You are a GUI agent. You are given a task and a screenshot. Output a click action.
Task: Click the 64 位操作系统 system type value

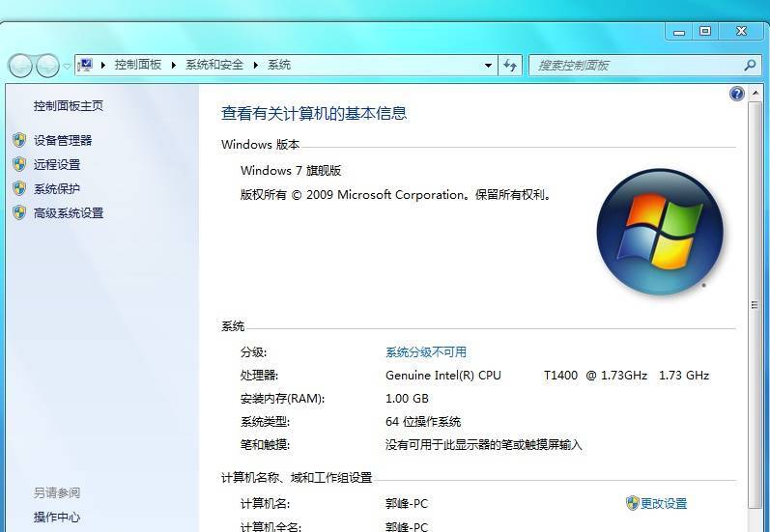[x=423, y=422]
